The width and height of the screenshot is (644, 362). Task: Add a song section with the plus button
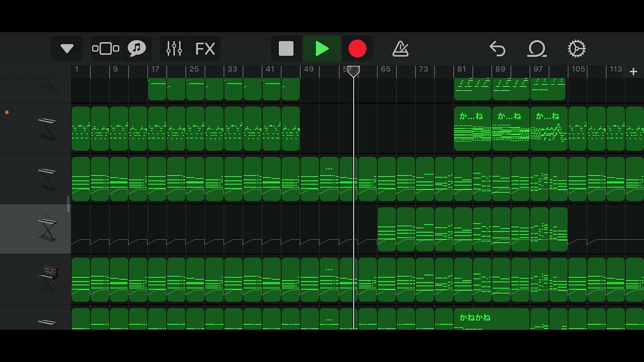coord(633,72)
